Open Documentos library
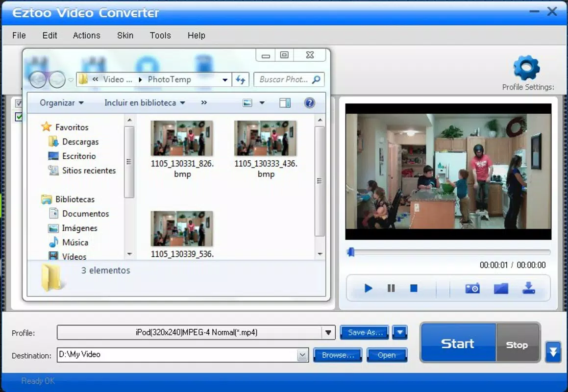 click(x=85, y=214)
